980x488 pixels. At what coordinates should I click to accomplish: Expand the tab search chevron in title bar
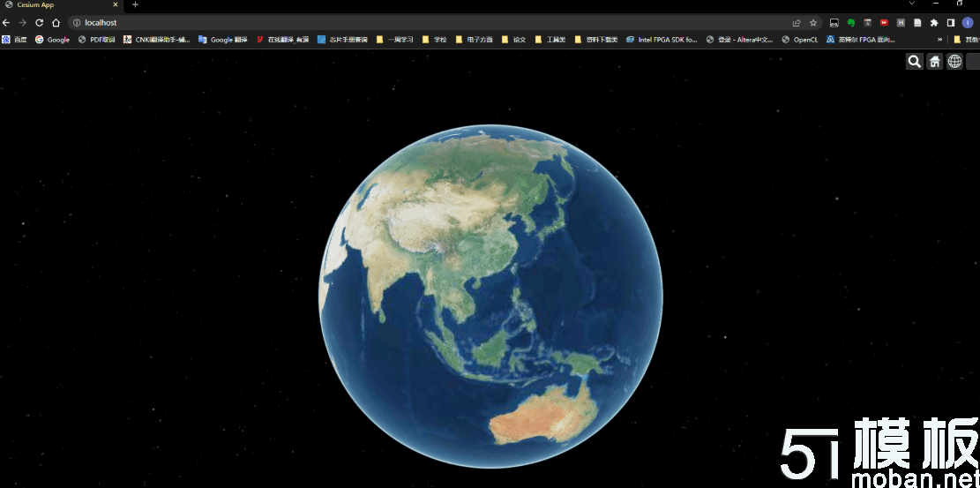pyautogui.click(x=912, y=4)
